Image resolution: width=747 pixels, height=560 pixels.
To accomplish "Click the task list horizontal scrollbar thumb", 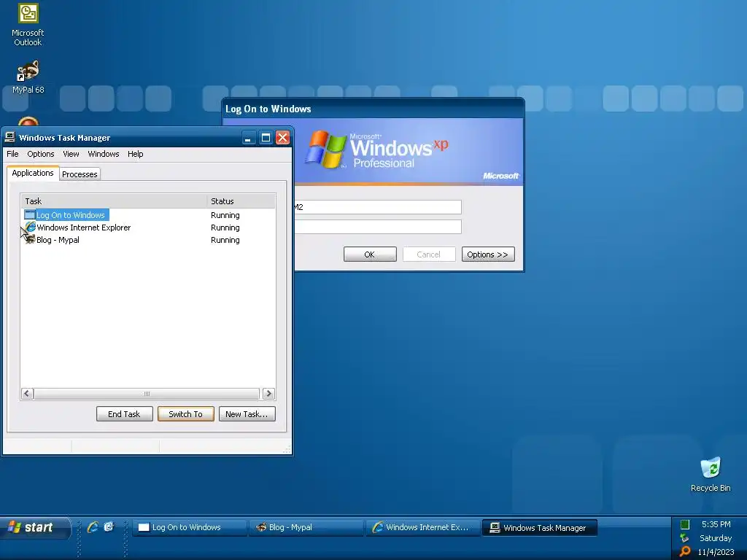I will tap(147, 393).
